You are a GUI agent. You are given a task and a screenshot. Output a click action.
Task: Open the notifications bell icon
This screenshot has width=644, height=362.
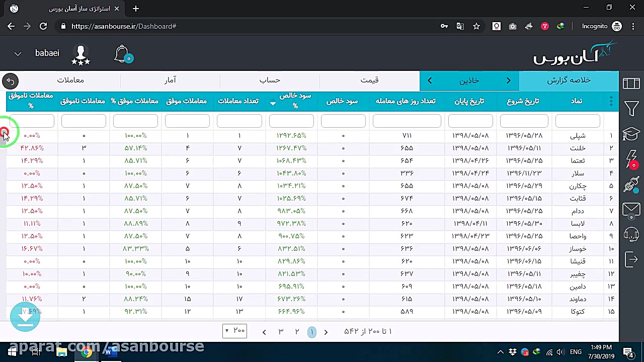pos(123,54)
